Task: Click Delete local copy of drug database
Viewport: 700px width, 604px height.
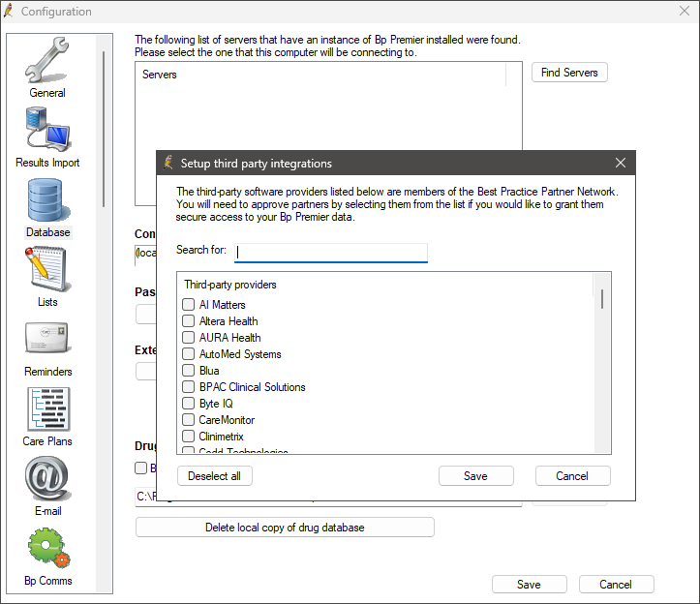Action: (x=285, y=528)
